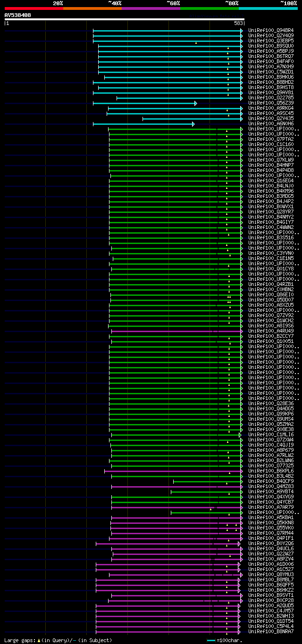
Task: Click the last hit UniRef100_B8NRA7
Action: click(271, 632)
